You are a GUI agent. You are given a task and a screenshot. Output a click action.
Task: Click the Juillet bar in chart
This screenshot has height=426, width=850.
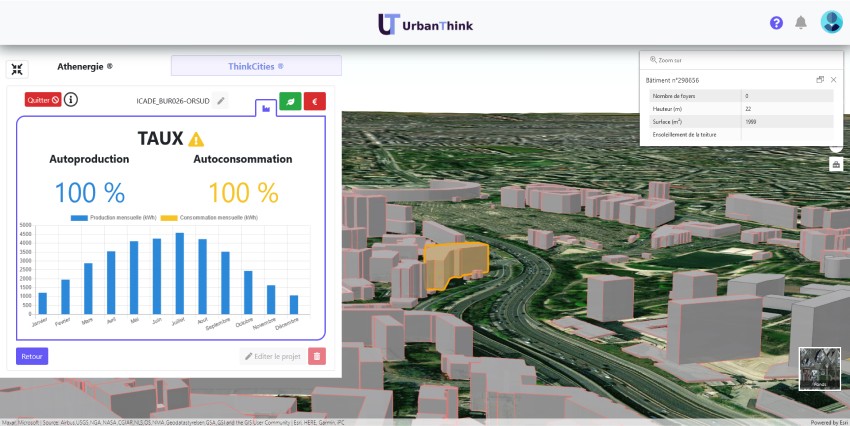click(179, 273)
